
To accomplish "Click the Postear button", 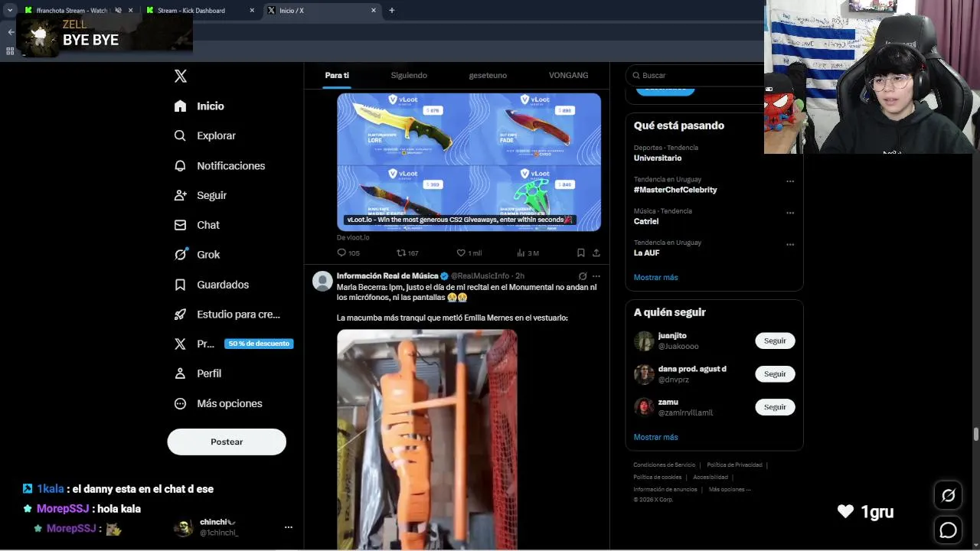I will pos(227,442).
